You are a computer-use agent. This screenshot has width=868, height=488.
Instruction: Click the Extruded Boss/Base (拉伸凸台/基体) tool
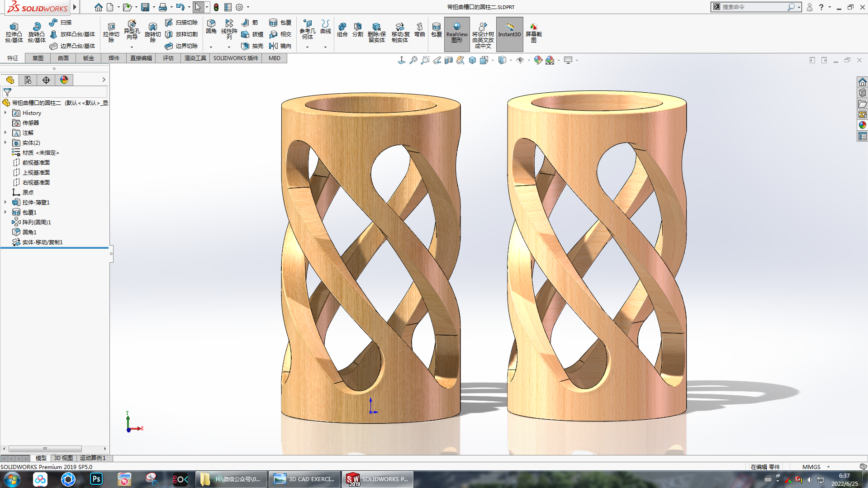pos(14,33)
